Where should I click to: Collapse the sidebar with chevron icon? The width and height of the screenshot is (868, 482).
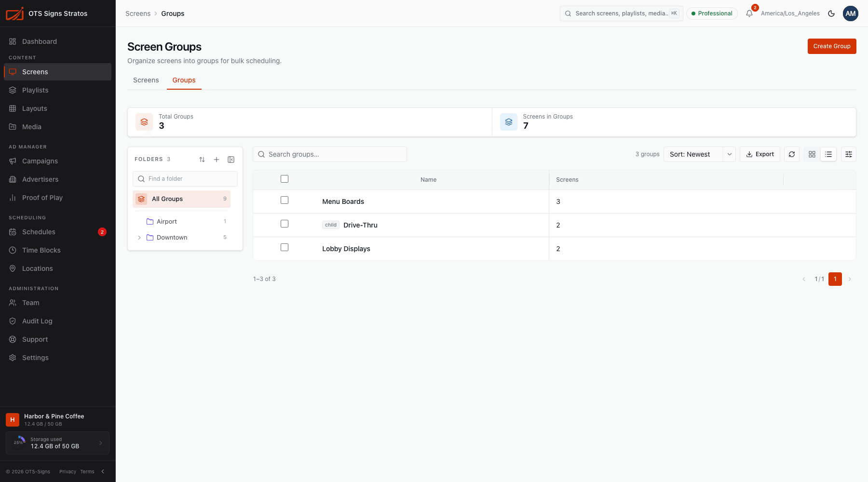[x=103, y=471]
